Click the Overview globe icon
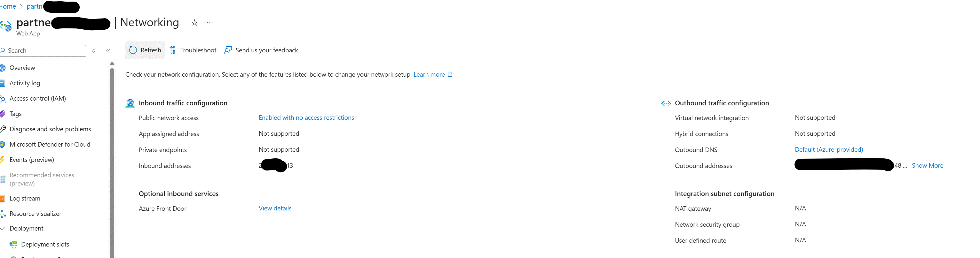 2,68
